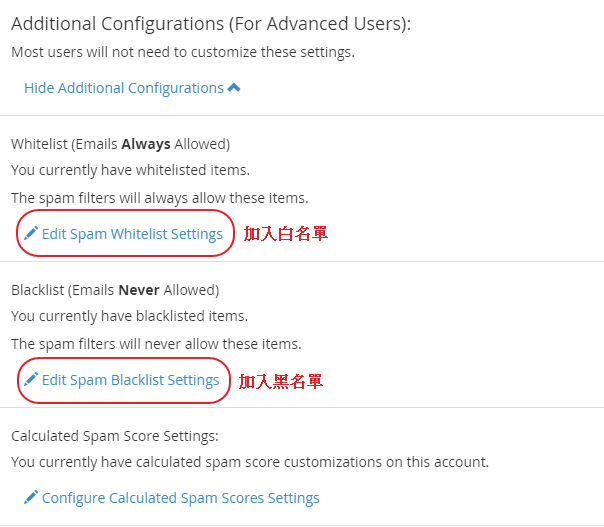The height and width of the screenshot is (527, 604).
Task: Open Configure Calculated Spam Scores Settings link
Action: click(180, 498)
